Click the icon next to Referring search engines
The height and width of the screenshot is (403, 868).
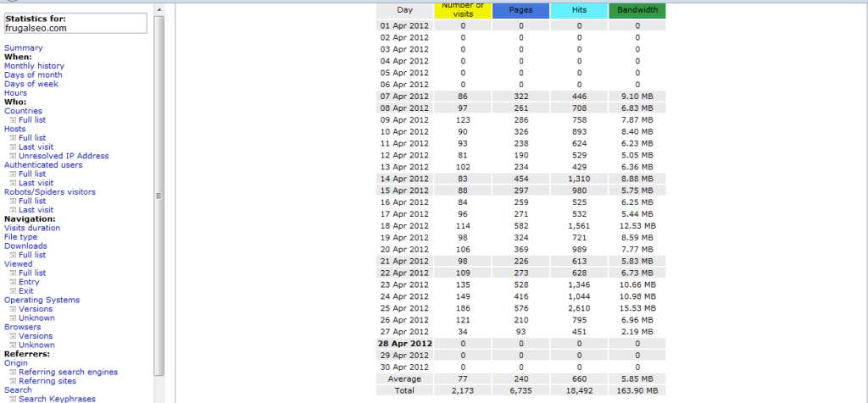pyautogui.click(x=14, y=372)
